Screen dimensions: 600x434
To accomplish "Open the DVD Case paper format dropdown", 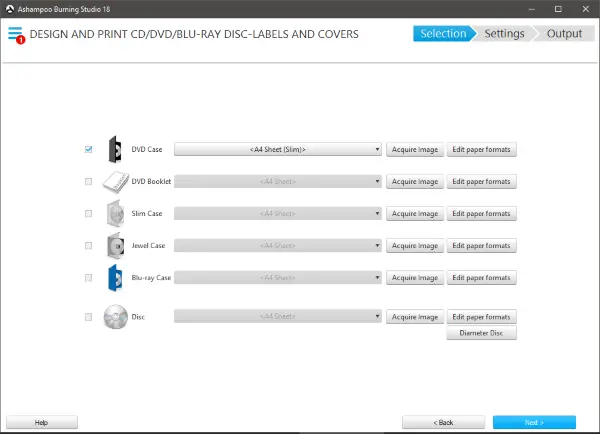I will pos(278,149).
